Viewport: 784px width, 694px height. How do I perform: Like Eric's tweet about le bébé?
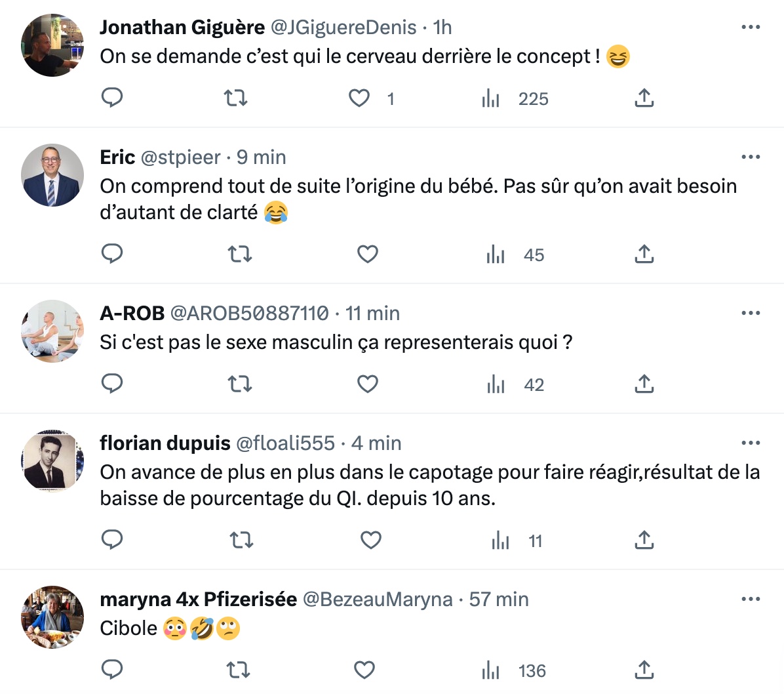point(368,254)
